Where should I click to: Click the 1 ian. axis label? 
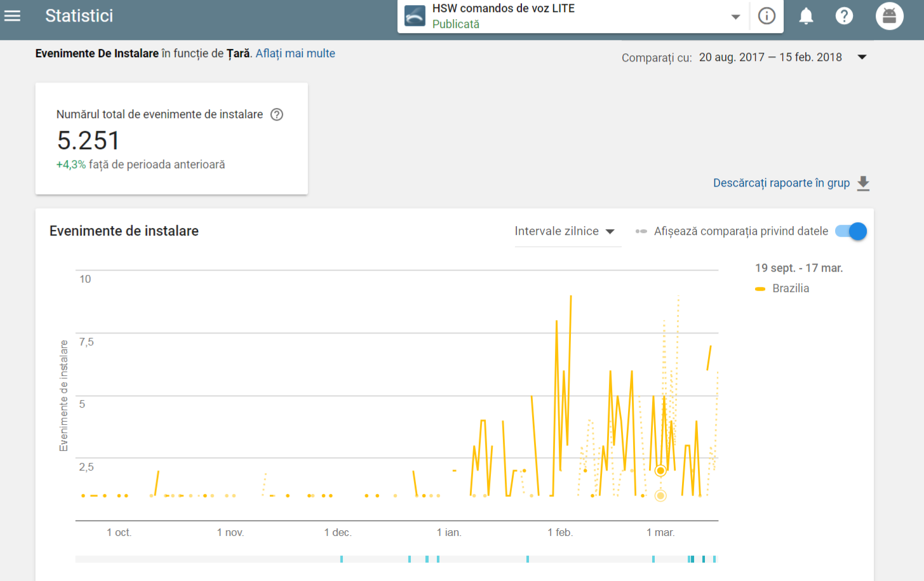(x=449, y=532)
